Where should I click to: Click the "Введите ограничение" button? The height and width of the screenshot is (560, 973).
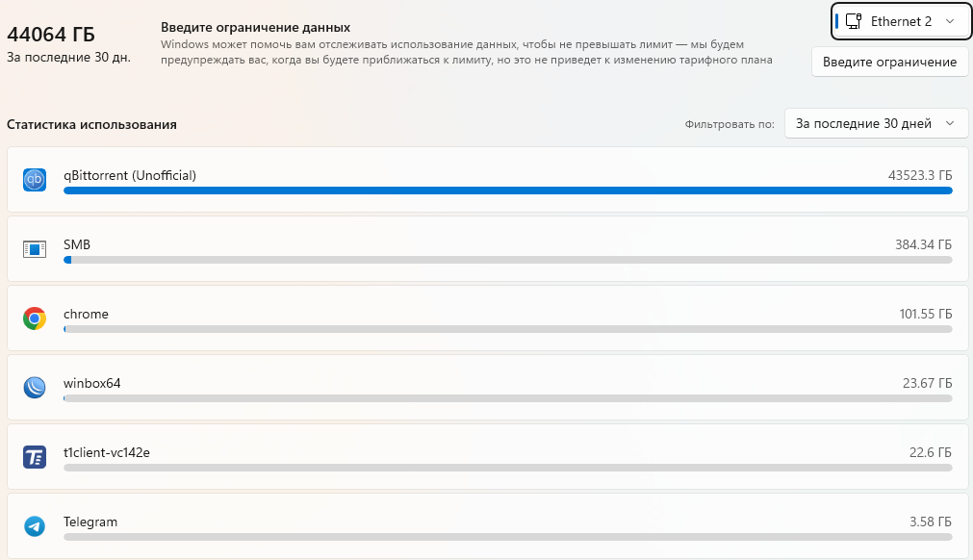click(x=889, y=62)
